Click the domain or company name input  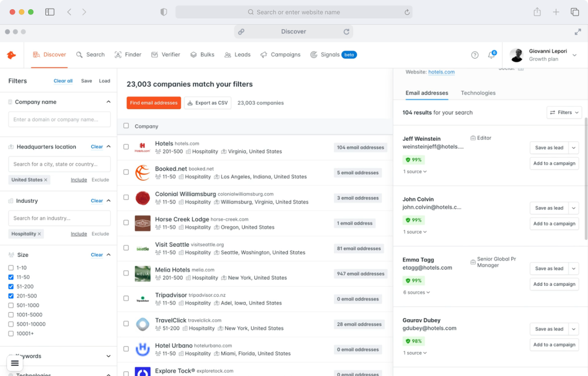click(x=59, y=120)
